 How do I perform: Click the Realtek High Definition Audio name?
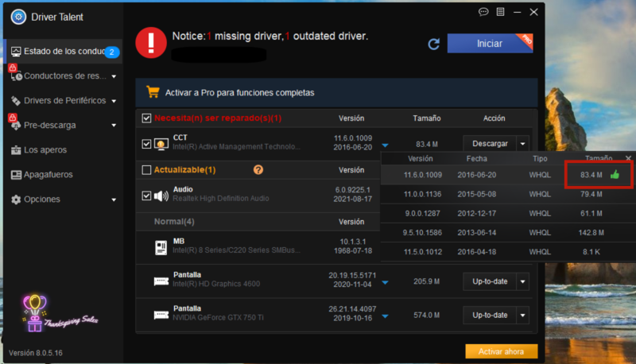[x=221, y=198]
